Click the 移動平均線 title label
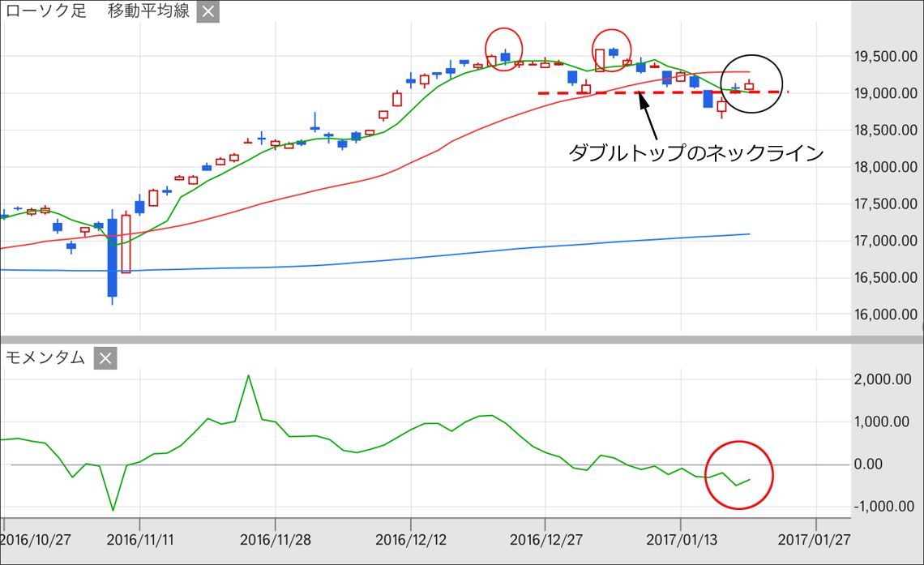This screenshot has width=924, height=565. tap(148, 12)
